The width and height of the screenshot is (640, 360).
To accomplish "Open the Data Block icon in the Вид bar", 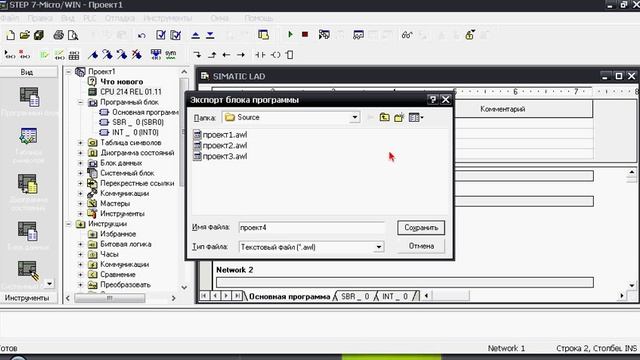I will coord(28,231).
